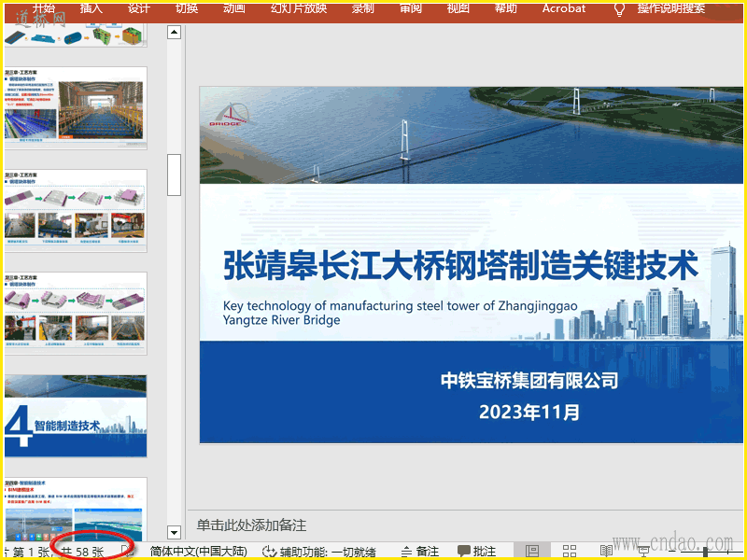Click the text 中铁宝桥集团有限公司
Image resolution: width=747 pixels, height=560 pixels.
pos(529,380)
